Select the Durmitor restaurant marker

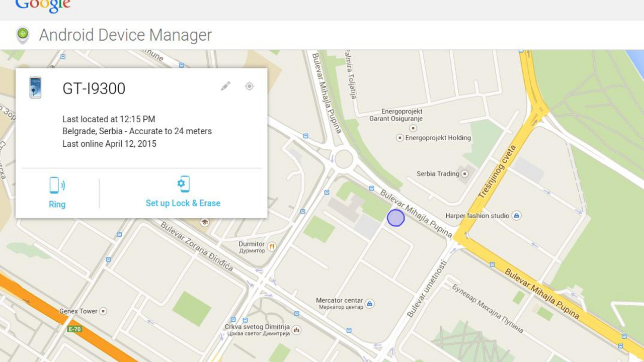coord(272,246)
